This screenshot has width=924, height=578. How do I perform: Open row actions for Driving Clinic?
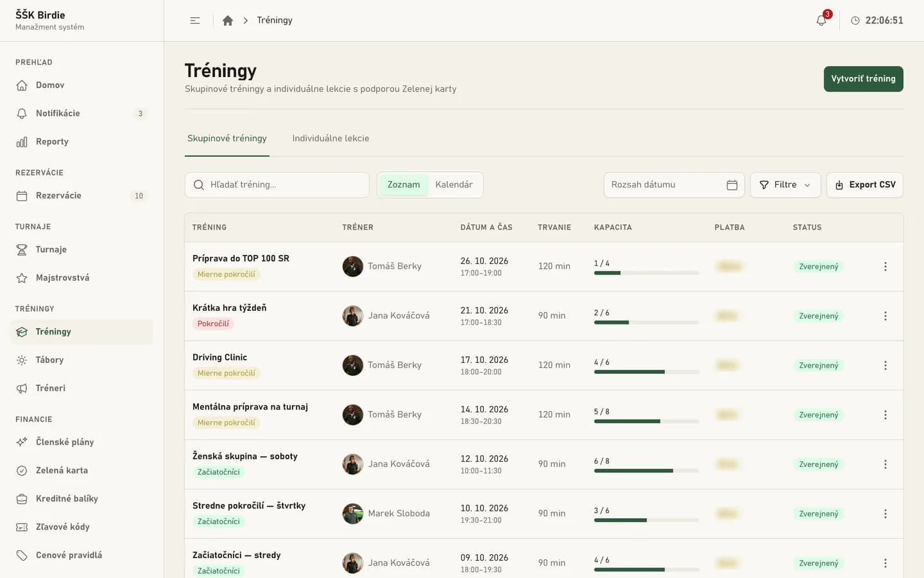(x=886, y=365)
